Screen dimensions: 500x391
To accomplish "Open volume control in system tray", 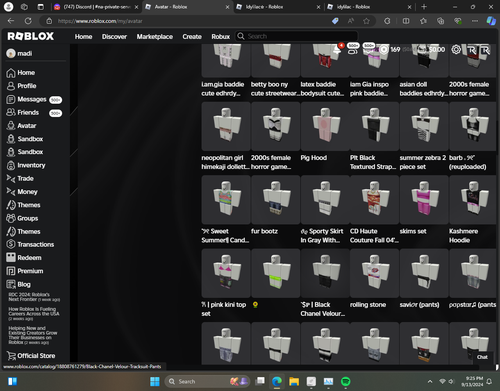I will tap(451, 381).
